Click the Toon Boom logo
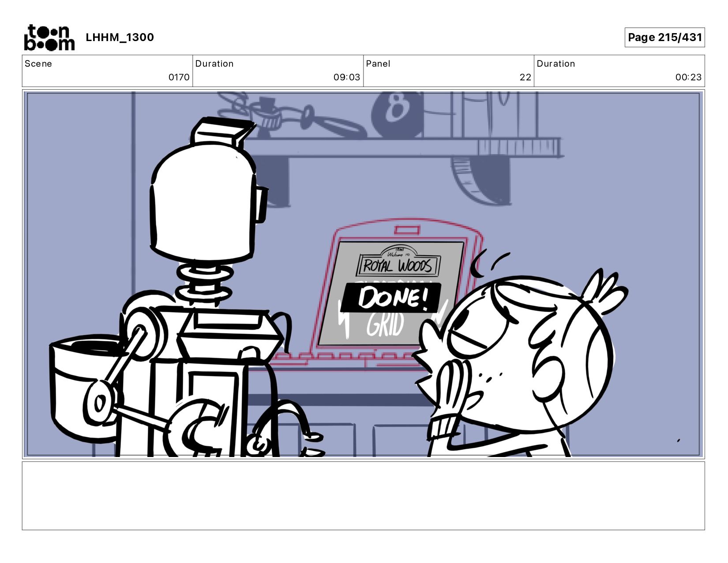This screenshot has width=728, height=563. click(x=49, y=38)
